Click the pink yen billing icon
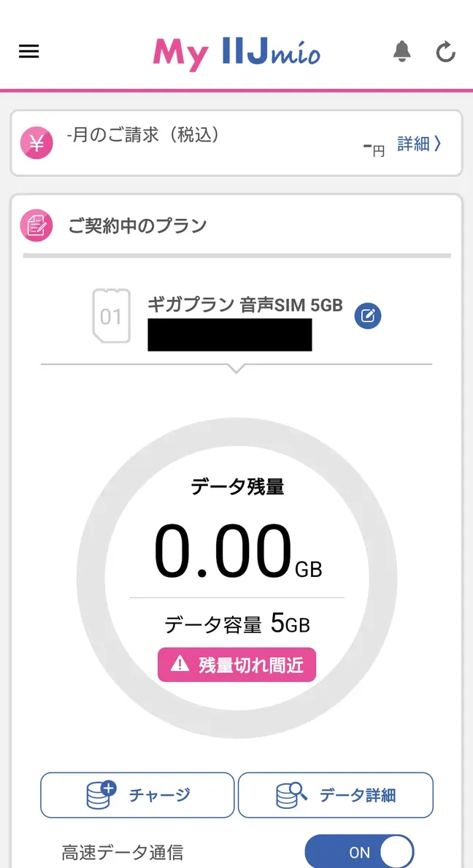This screenshot has height=868, width=473. coord(36,143)
